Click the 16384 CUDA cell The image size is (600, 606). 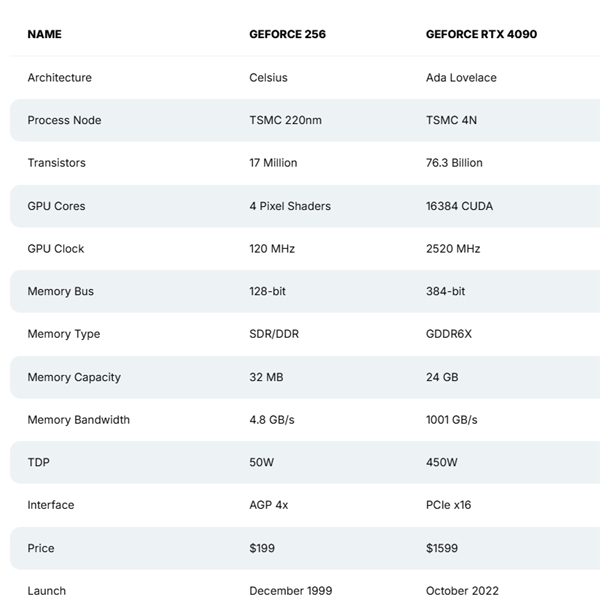click(x=459, y=206)
